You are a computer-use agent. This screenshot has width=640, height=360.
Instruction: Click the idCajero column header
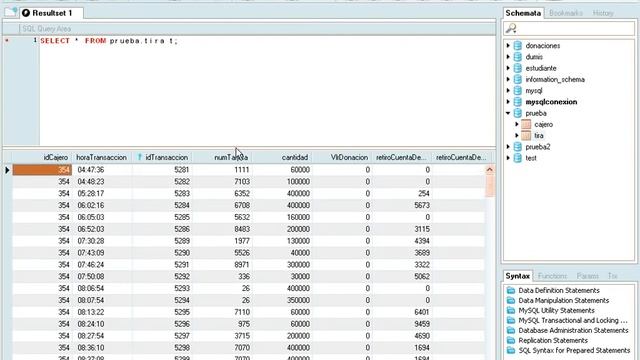pyautogui.click(x=42, y=157)
